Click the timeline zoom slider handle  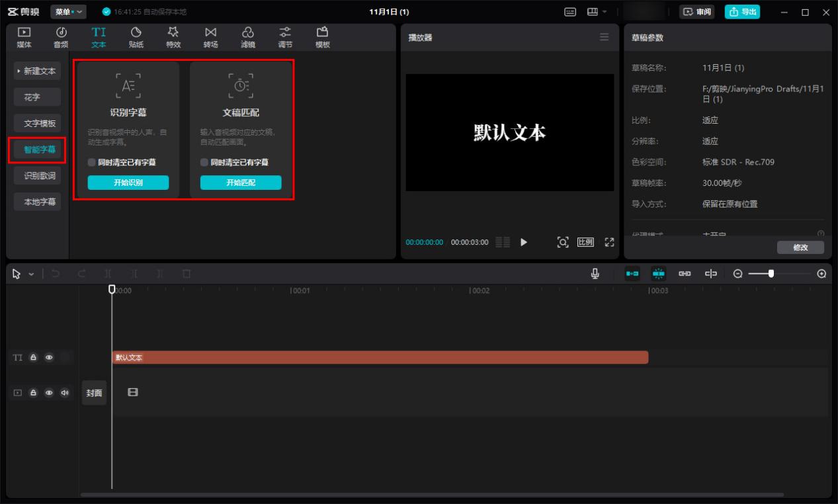(x=773, y=273)
